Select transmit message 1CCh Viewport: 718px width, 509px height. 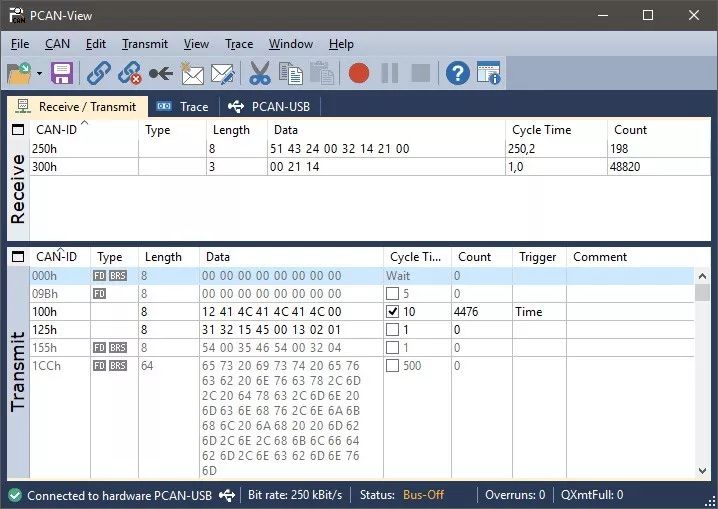pos(362,417)
